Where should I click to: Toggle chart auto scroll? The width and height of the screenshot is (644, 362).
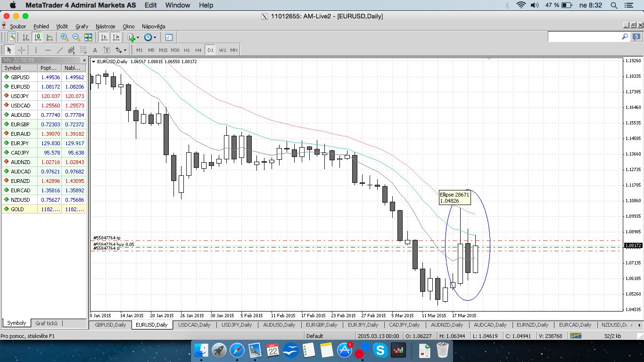point(104,37)
